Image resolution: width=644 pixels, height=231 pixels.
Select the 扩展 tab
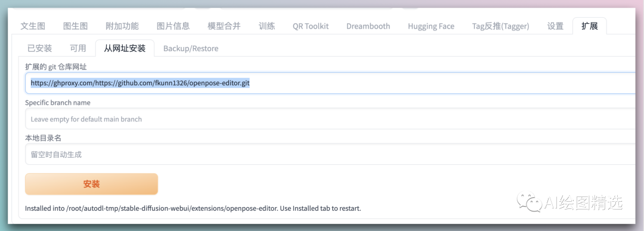point(589,26)
